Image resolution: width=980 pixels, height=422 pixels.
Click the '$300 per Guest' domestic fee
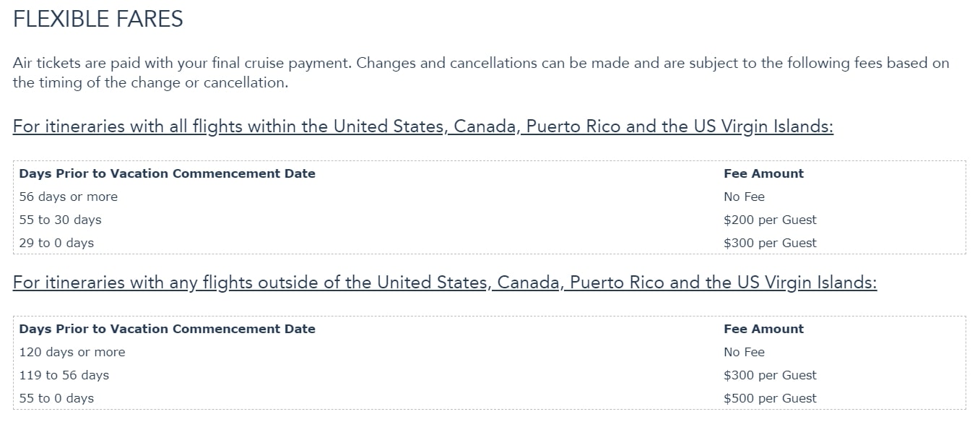(x=770, y=243)
